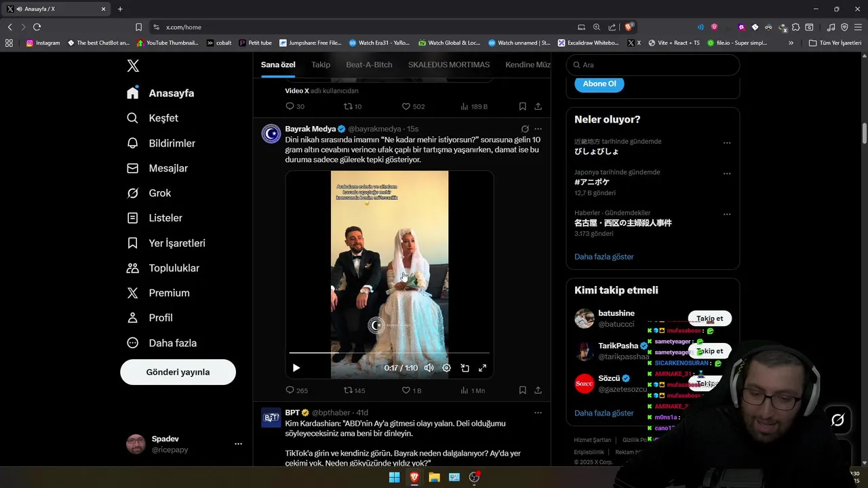Bookmark the post above Bayrak Medya
The image size is (868, 488).
click(x=523, y=106)
